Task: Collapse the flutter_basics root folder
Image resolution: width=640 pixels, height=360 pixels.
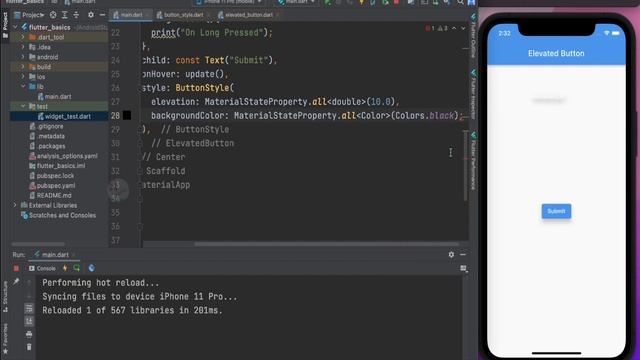Action: [x=16, y=27]
